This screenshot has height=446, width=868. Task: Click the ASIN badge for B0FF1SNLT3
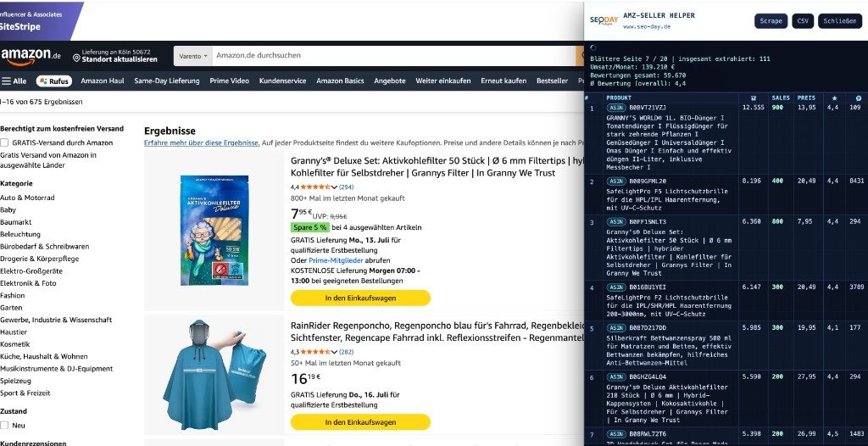616,221
